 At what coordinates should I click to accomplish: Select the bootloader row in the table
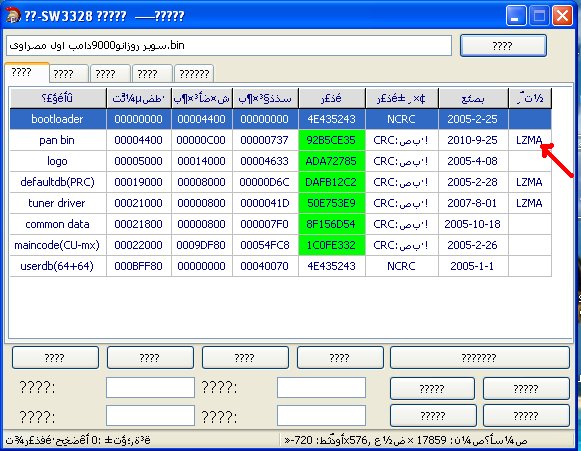280,119
